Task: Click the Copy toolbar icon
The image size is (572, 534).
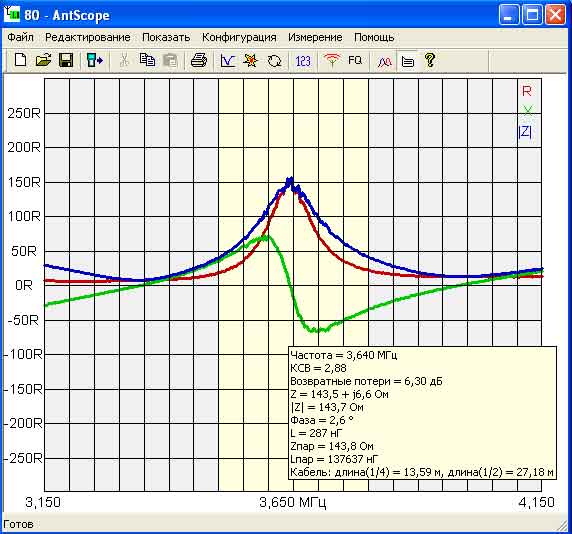Action: 147,60
